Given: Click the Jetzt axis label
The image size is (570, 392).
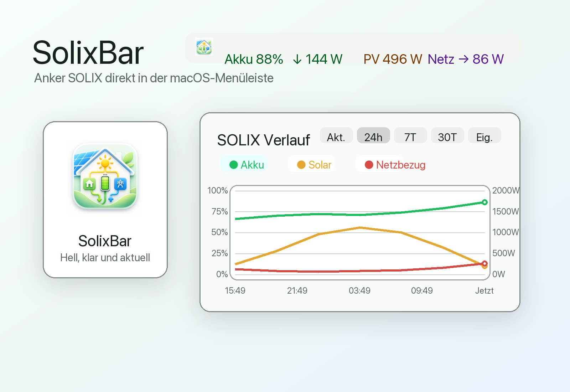Looking at the screenshot, I should (x=484, y=290).
